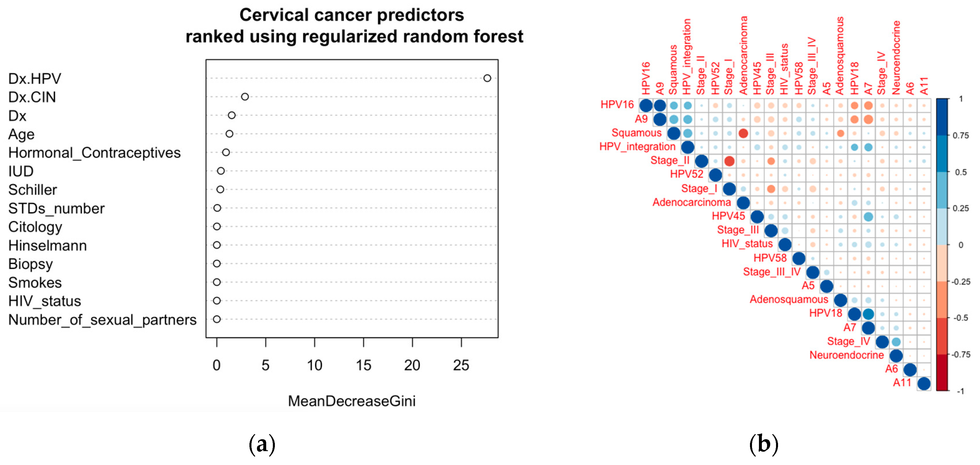Image resolution: width=980 pixels, height=465 pixels.
Task: Click the 0.5 colorbar tick label
Action: [x=961, y=172]
